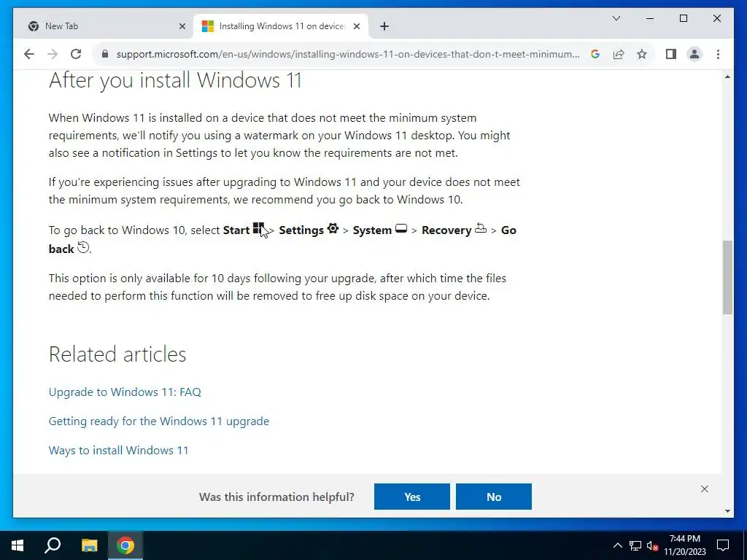Viewport: 747px width, 560px height.
Task: Click the After you install Windows 11 heading
Action: (175, 80)
